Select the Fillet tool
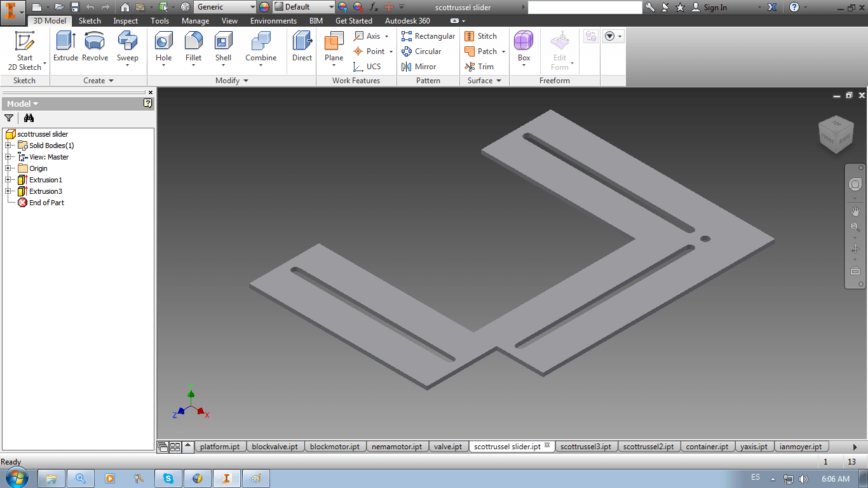 click(193, 48)
